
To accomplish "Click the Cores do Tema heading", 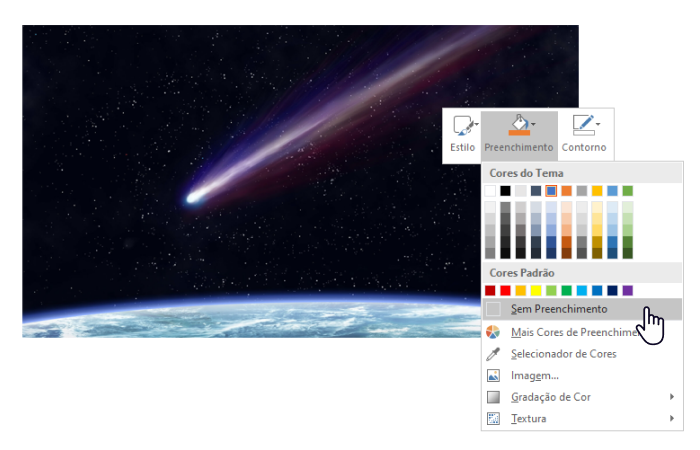I will pos(526,173).
